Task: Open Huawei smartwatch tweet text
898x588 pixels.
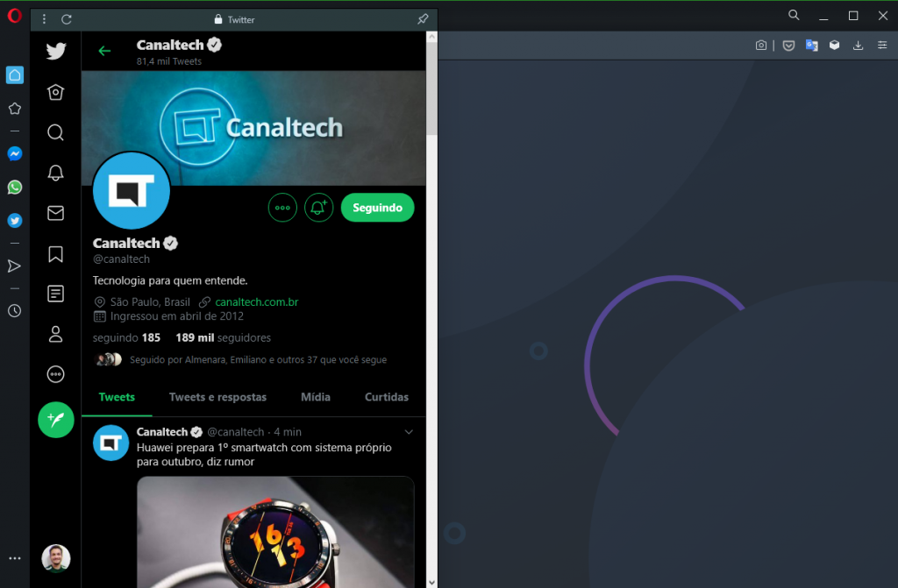Action: point(264,455)
